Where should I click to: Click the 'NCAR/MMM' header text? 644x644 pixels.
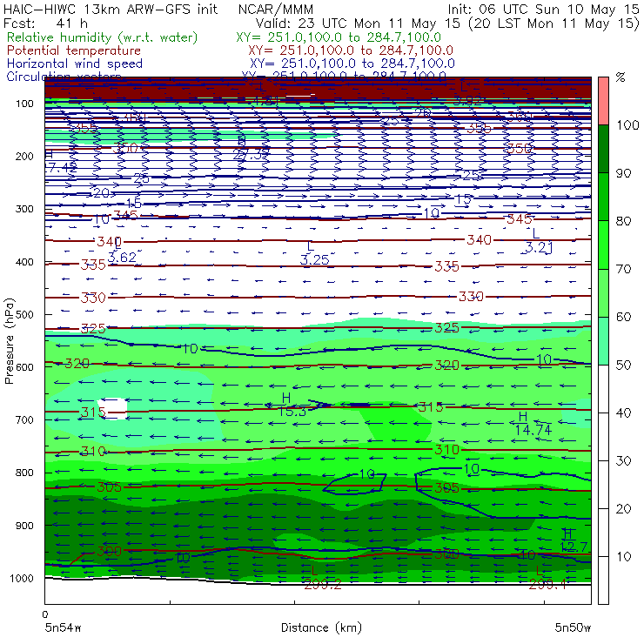[276, 9]
